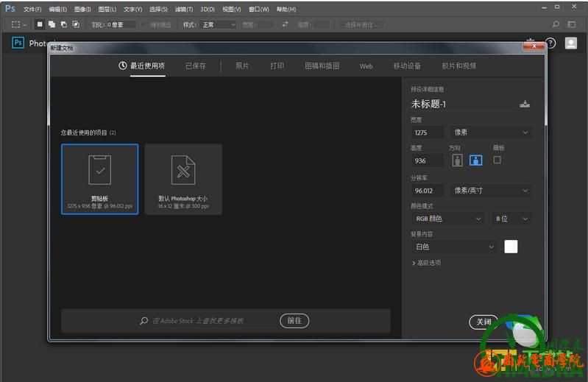Select the 剪贴板 preset thumbnail
588x382 pixels.
pyautogui.click(x=100, y=179)
